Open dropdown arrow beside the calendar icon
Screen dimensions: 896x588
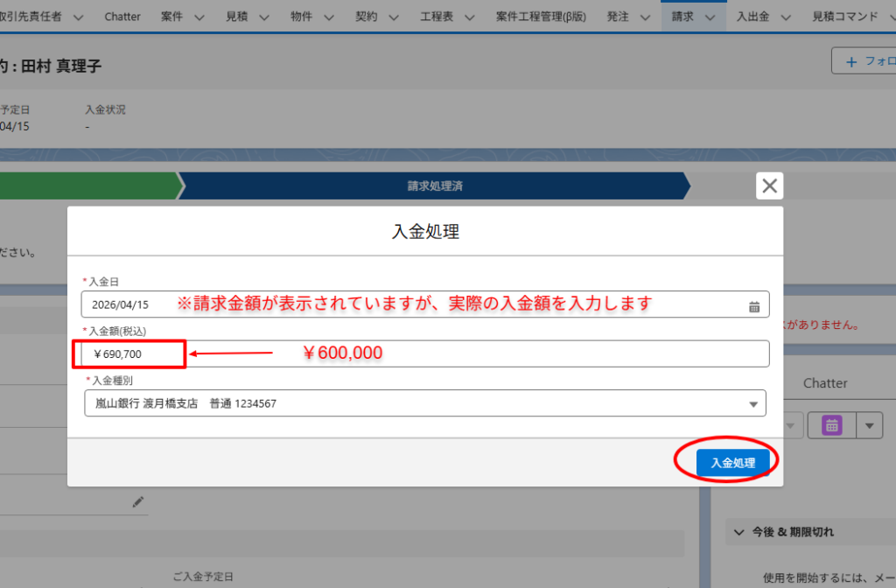tap(869, 425)
